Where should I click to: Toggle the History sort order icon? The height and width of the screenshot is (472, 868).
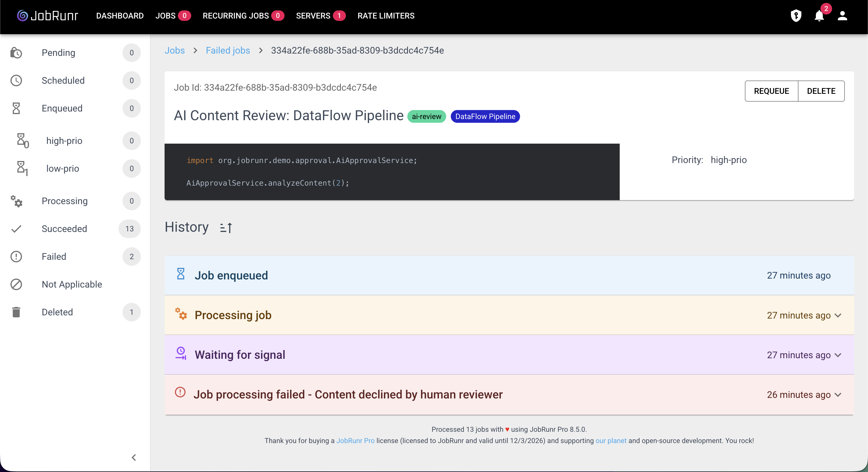tap(226, 228)
